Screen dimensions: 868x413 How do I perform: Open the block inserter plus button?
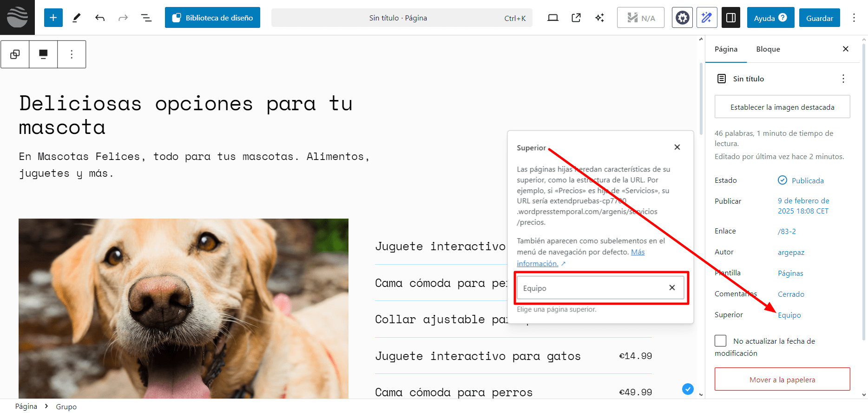53,18
